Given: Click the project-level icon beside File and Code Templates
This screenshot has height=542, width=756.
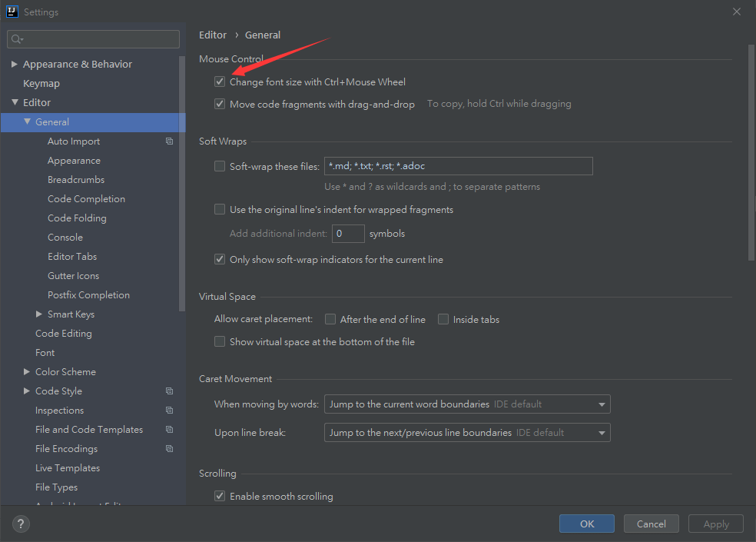Looking at the screenshot, I should click(169, 430).
